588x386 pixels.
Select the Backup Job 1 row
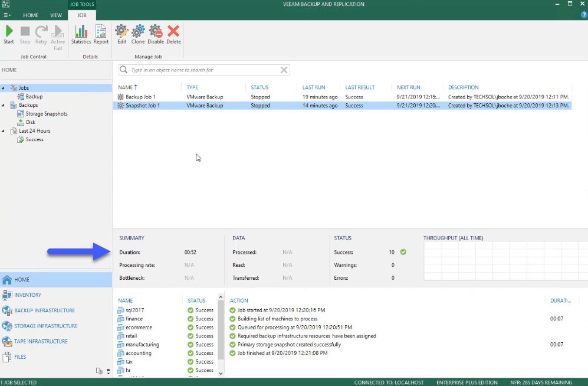pyautogui.click(x=343, y=97)
